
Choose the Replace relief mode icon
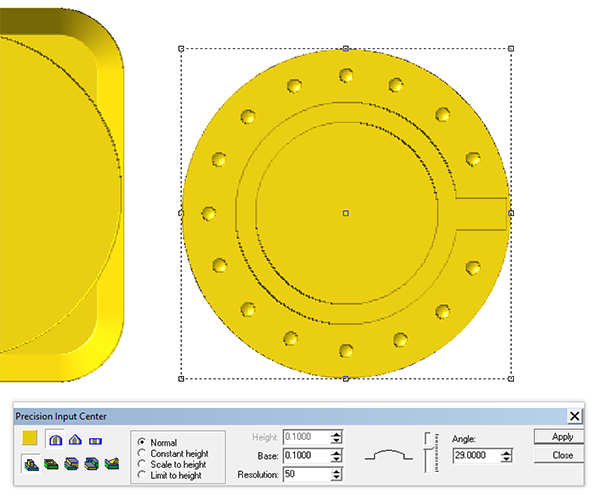pos(111,464)
